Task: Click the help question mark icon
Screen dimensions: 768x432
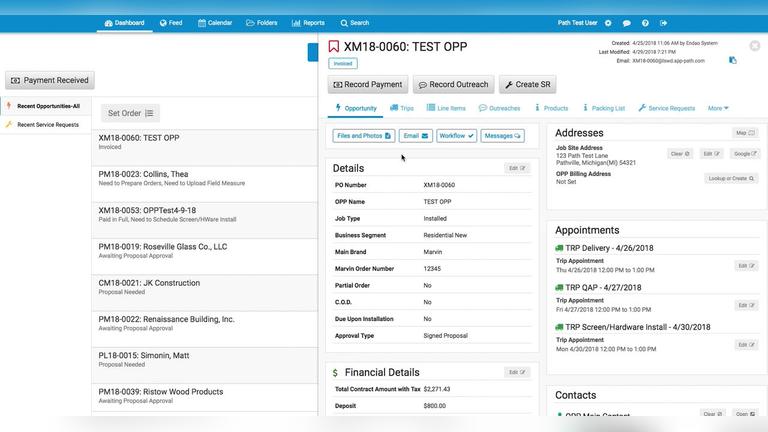Action: pyautogui.click(x=645, y=23)
